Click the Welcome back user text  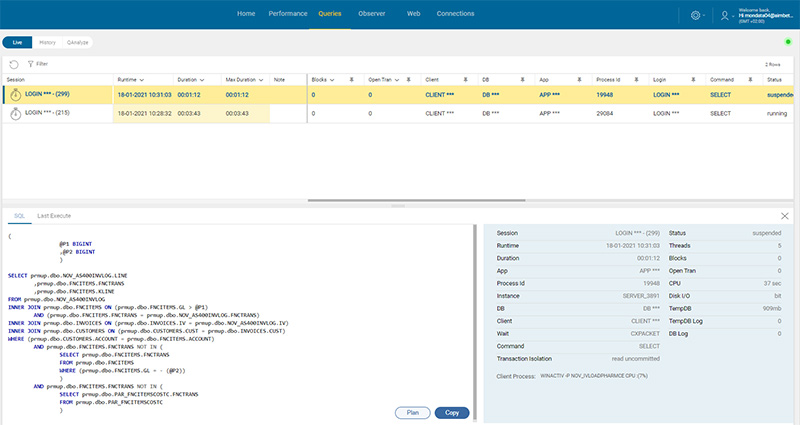[x=765, y=16]
